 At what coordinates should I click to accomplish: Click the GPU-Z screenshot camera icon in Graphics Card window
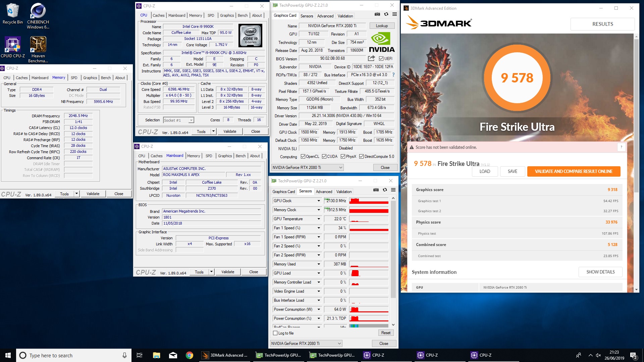[x=377, y=14]
